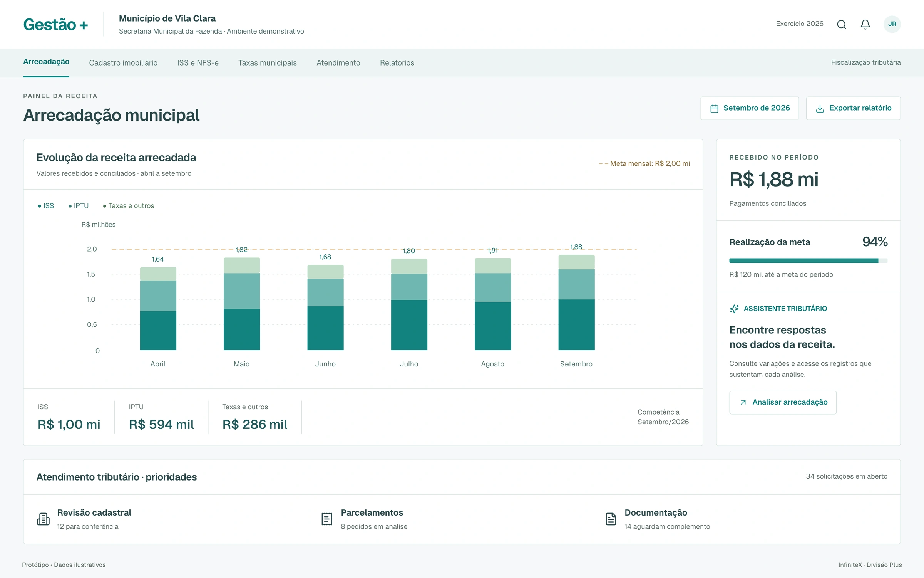The height and width of the screenshot is (578, 924).
Task: Click the calendar icon in period button
Action: coord(714,108)
